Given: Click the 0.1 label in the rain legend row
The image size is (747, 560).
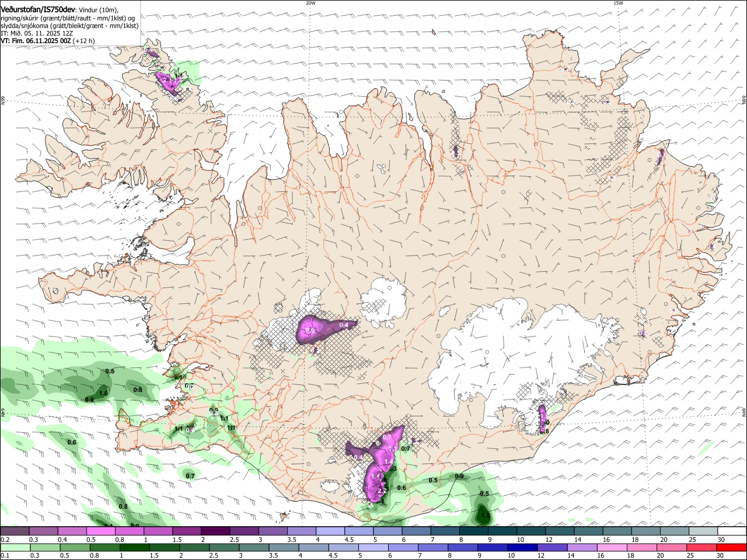Looking at the screenshot, I should coord(4,556).
